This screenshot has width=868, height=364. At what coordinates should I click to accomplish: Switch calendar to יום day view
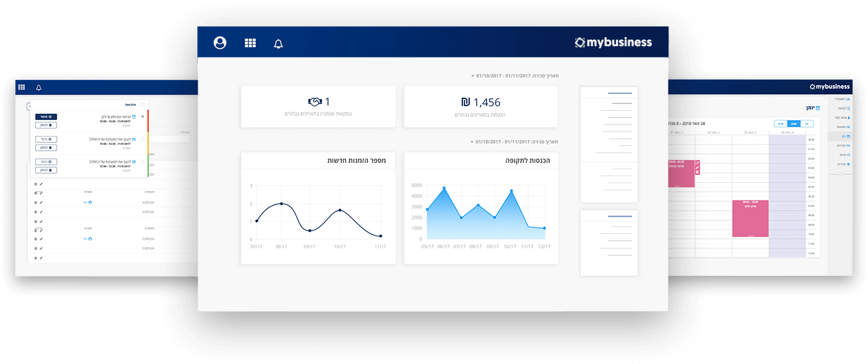pyautogui.click(x=807, y=124)
